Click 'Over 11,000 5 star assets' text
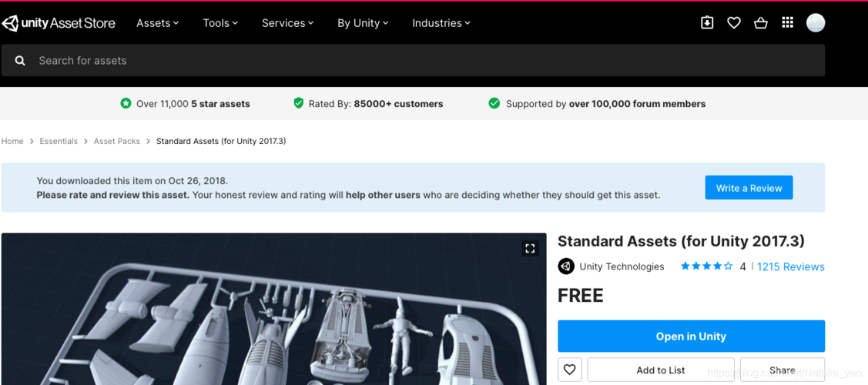Screen dimensions: 868x385 coord(193,103)
